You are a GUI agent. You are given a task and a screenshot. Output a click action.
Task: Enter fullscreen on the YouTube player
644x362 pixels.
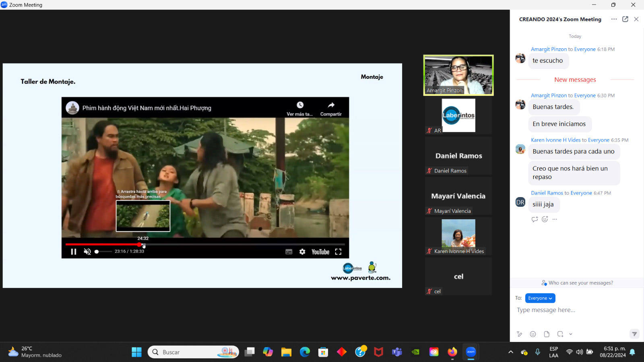coord(338,252)
